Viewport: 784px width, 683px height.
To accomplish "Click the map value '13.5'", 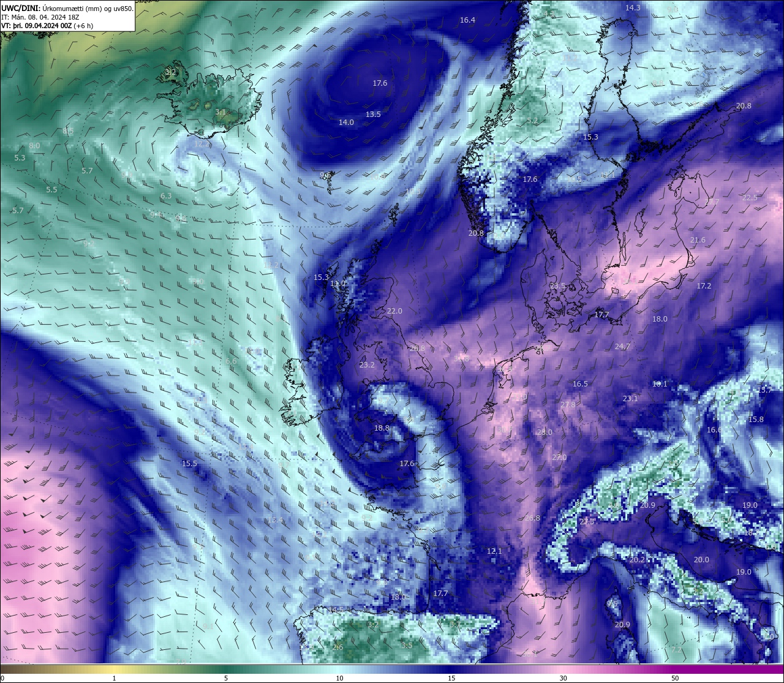I will (x=373, y=115).
